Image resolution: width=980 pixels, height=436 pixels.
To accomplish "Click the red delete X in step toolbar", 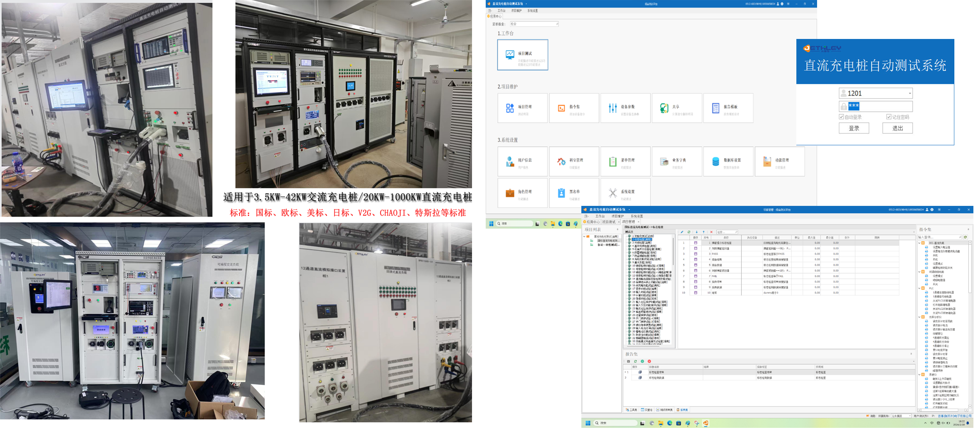I will pyautogui.click(x=711, y=232).
